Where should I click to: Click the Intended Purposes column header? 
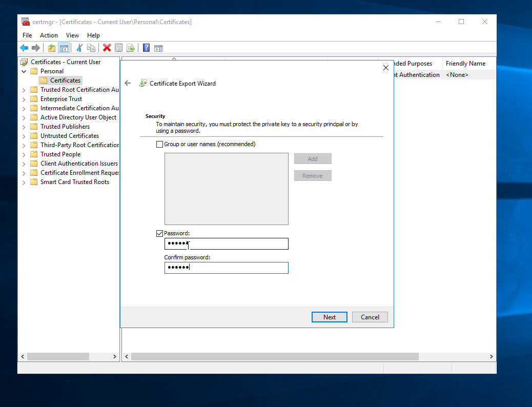418,64
